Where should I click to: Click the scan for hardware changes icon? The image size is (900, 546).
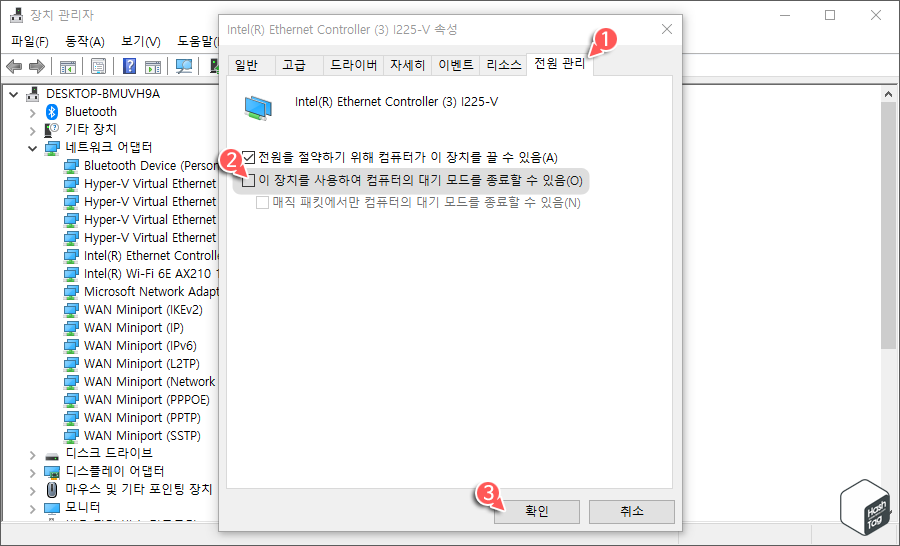coord(184,67)
